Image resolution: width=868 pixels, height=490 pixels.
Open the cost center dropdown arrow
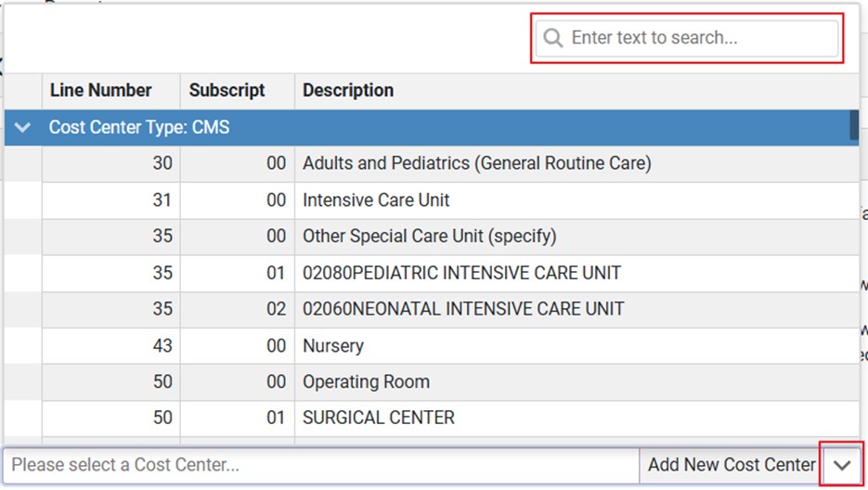tap(842, 465)
